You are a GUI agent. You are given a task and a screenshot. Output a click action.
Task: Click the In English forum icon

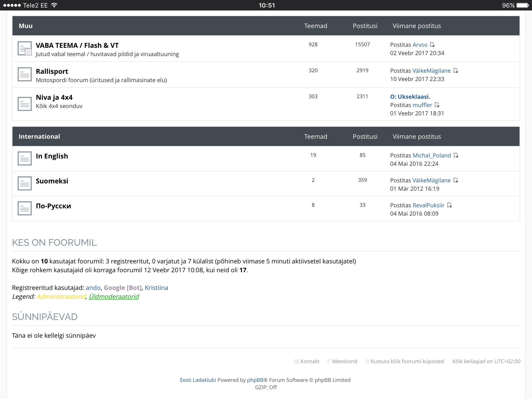coord(25,158)
